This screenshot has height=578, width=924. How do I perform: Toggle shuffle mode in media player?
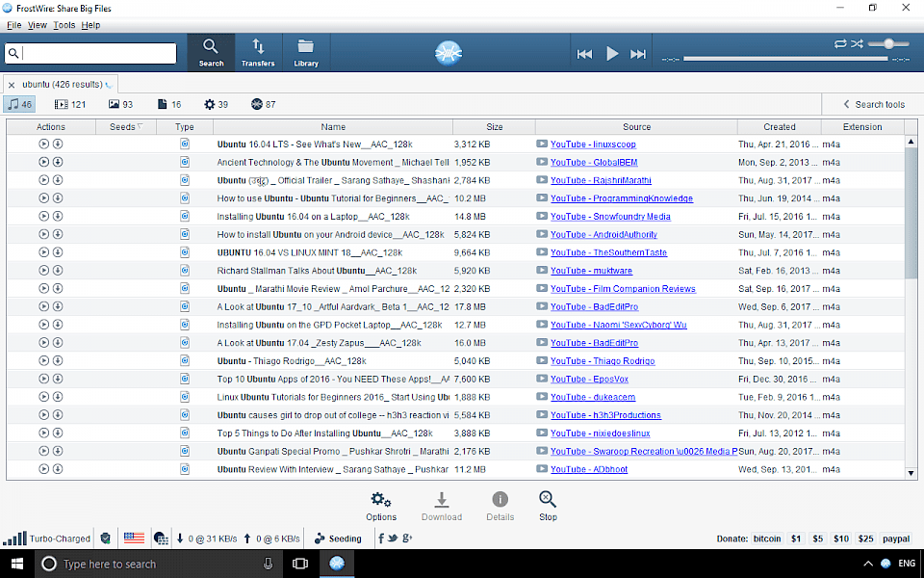857,43
